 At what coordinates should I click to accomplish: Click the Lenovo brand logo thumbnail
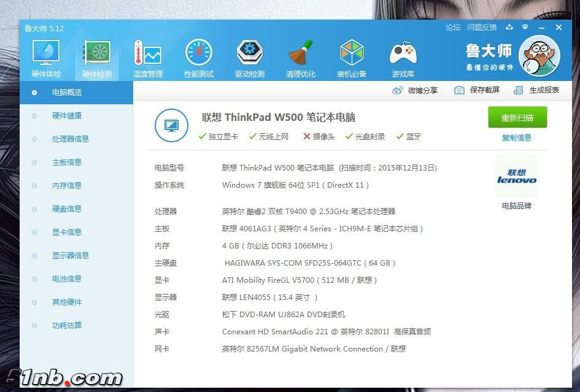[516, 177]
